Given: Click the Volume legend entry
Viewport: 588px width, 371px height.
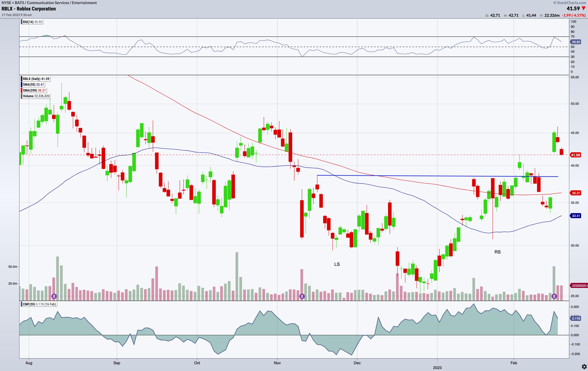Looking at the screenshot, I should point(36,96).
